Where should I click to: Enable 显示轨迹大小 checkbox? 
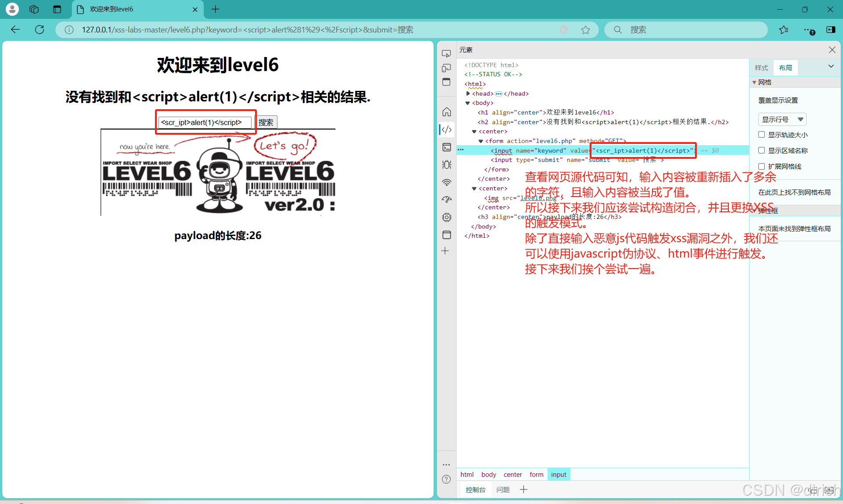coord(762,135)
